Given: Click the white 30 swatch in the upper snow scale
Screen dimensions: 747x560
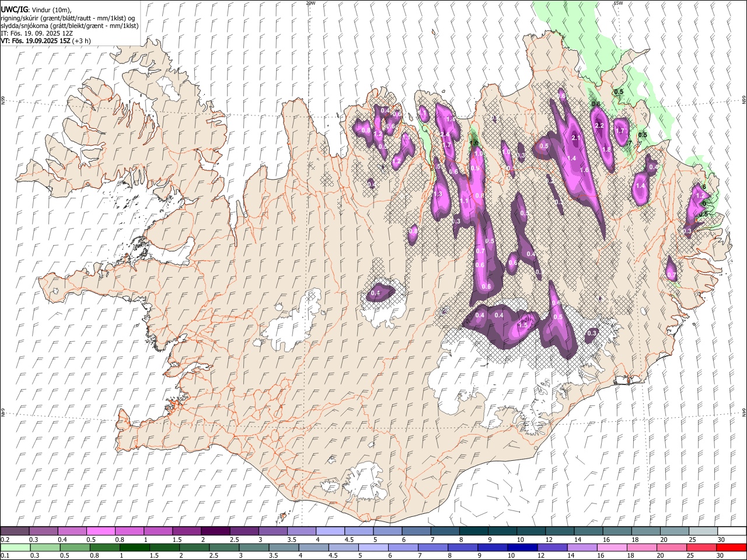Looking at the screenshot, I should [x=731, y=531].
